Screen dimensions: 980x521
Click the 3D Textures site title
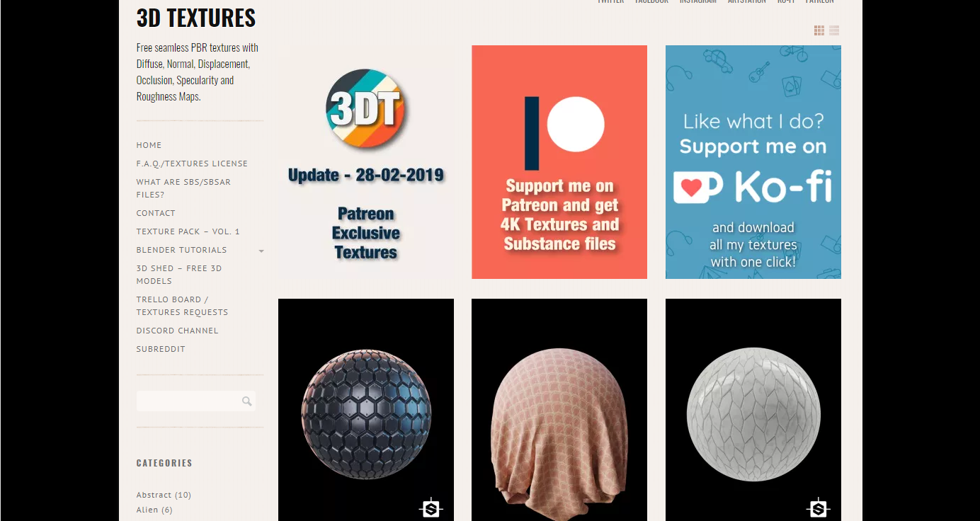coord(196,18)
